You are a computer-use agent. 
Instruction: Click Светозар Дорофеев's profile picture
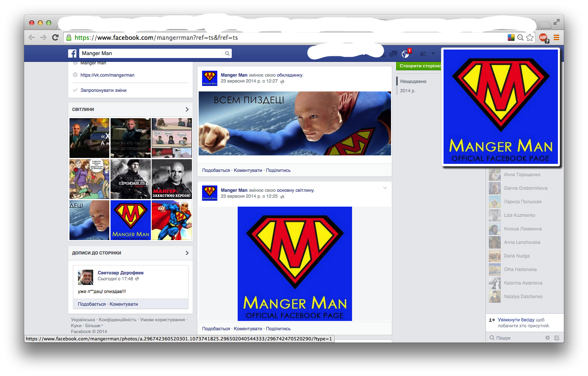coord(86,277)
